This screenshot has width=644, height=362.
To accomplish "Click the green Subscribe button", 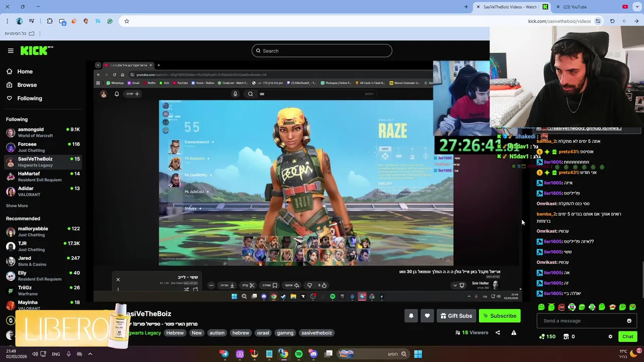I will pyautogui.click(x=500, y=316).
